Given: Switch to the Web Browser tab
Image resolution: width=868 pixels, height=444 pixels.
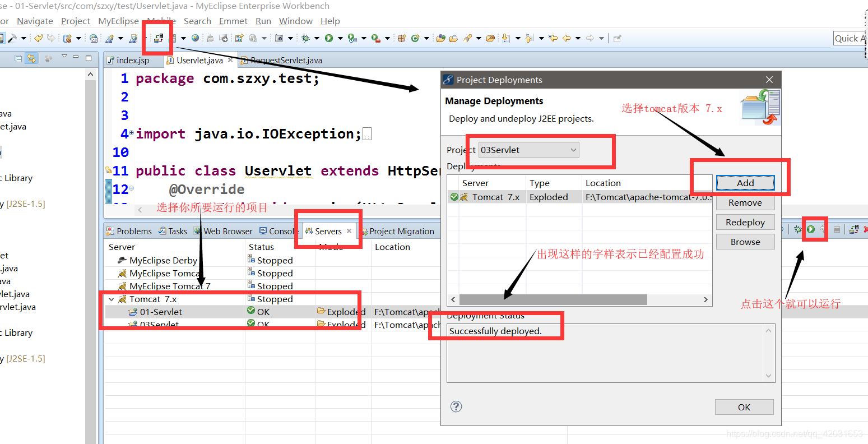Looking at the screenshot, I should 223,231.
